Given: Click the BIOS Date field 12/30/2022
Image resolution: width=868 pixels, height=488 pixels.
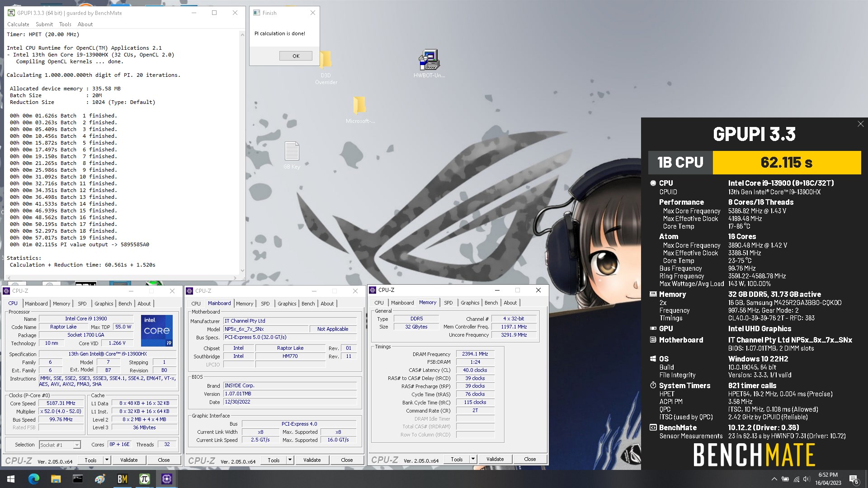Looking at the screenshot, I should 290,402.
